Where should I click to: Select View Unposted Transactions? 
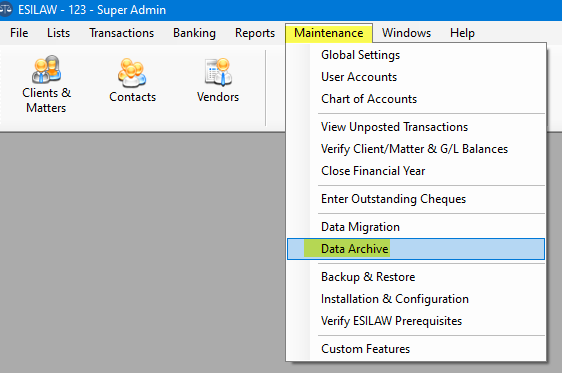point(416,127)
